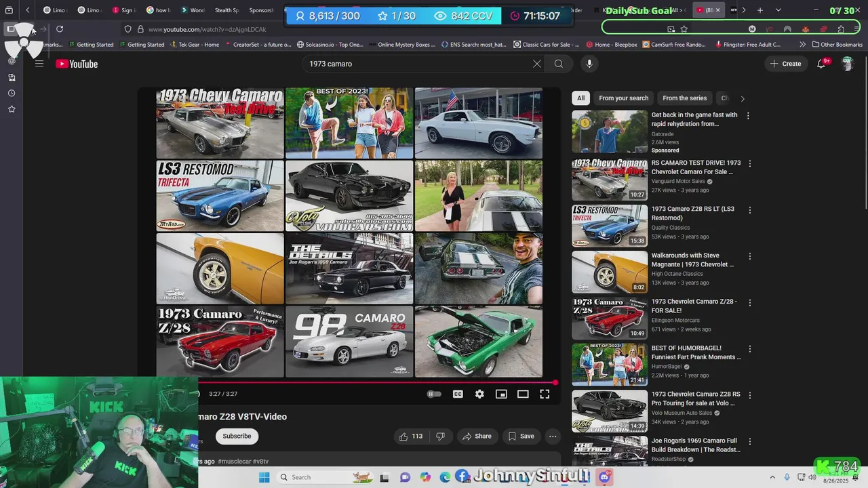The width and height of the screenshot is (868, 488).
Task: Open options for Best of HumorBagel video
Action: (749, 349)
